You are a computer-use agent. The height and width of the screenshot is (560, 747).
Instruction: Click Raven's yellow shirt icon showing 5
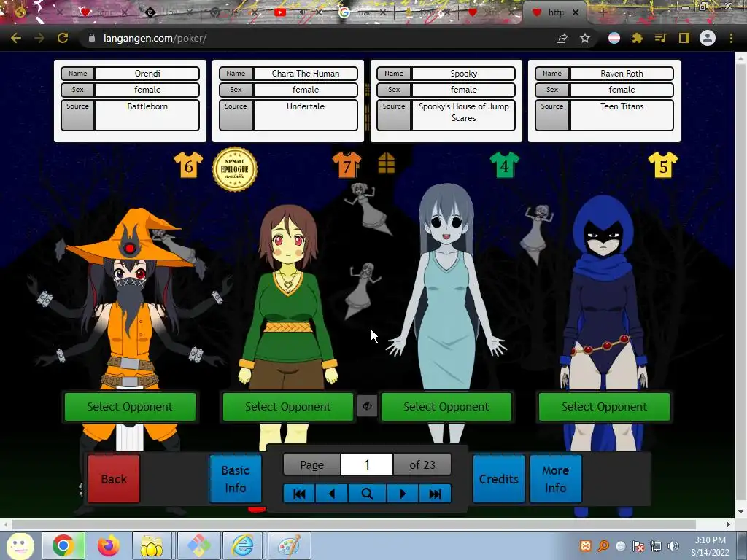coord(662,165)
